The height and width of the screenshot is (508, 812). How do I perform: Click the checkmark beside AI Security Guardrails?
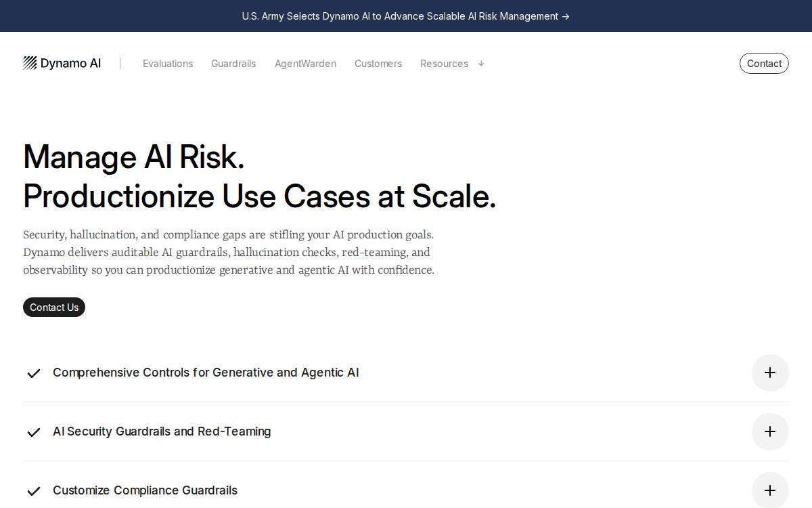coord(33,432)
